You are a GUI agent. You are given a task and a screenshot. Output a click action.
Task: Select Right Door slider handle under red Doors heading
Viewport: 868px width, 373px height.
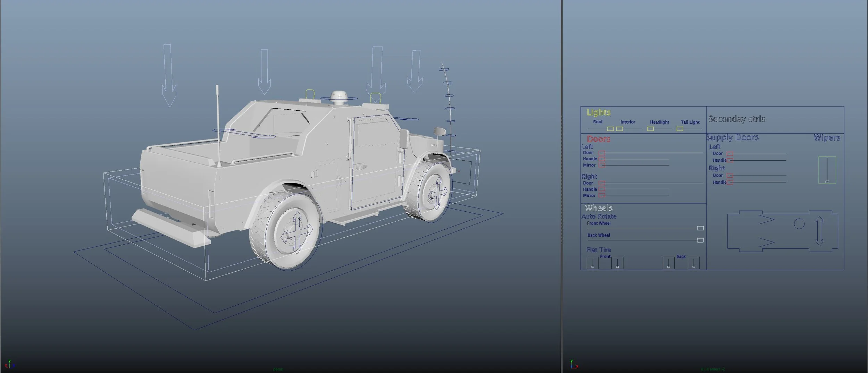click(x=602, y=183)
